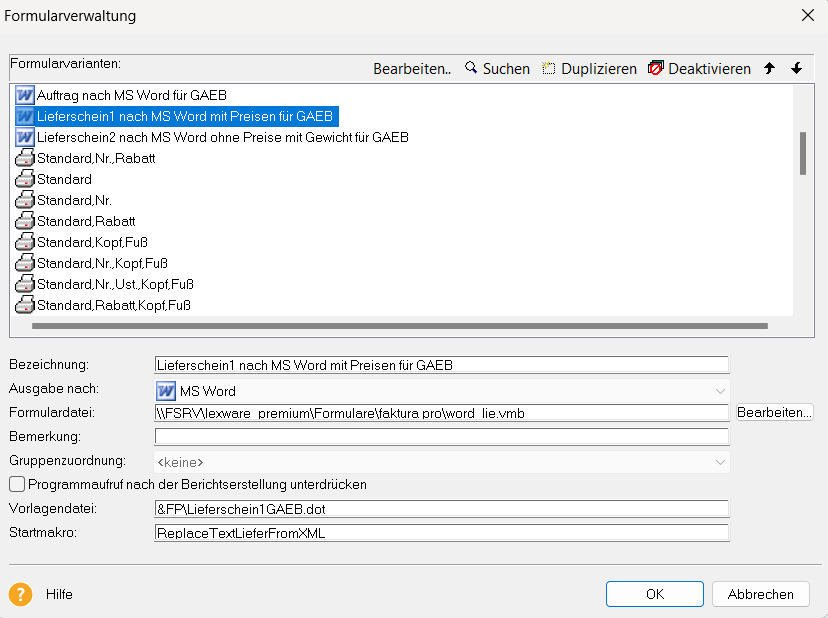Click the Duplizieren icon in toolbar
Screen dimensions: 828x618
pos(549,69)
